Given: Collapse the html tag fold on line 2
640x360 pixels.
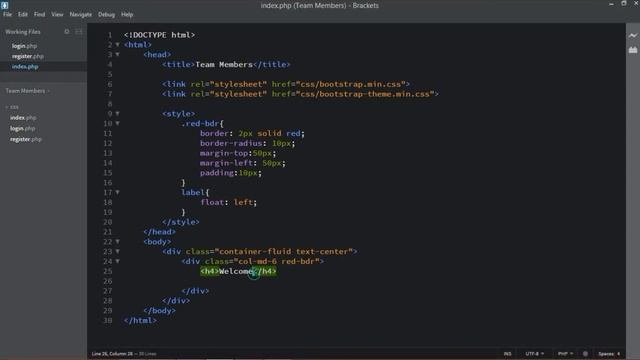Looking at the screenshot, I should tap(118, 44).
